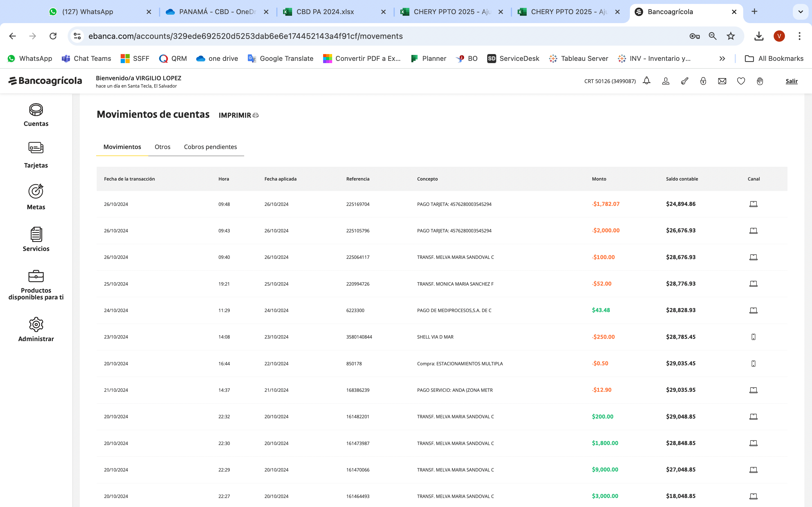The width and height of the screenshot is (812, 507).
Task: Bookmark this page with the star icon
Action: click(731, 36)
